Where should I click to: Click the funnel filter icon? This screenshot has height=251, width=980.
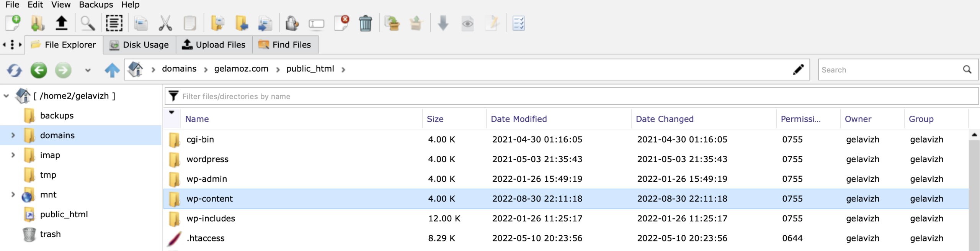pyautogui.click(x=173, y=96)
